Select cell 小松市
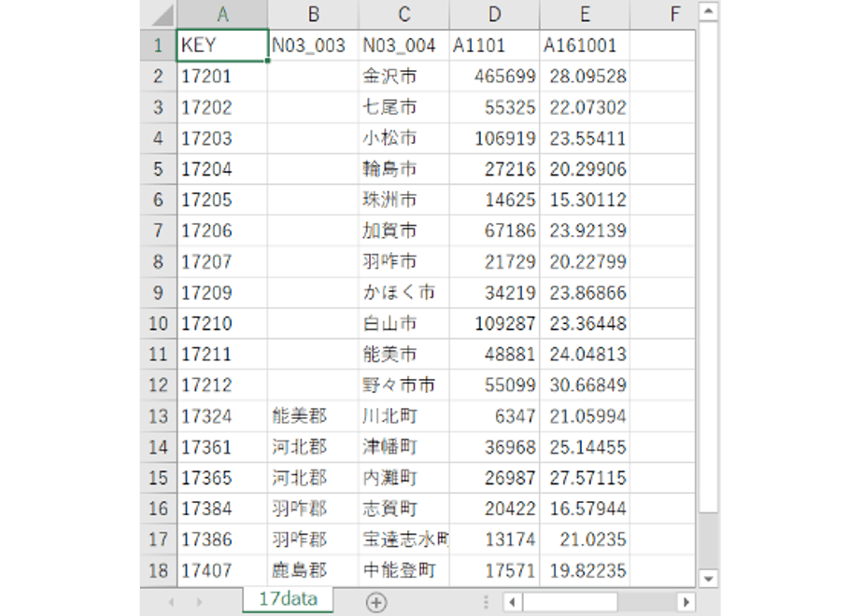The width and height of the screenshot is (863, 616). [404, 137]
